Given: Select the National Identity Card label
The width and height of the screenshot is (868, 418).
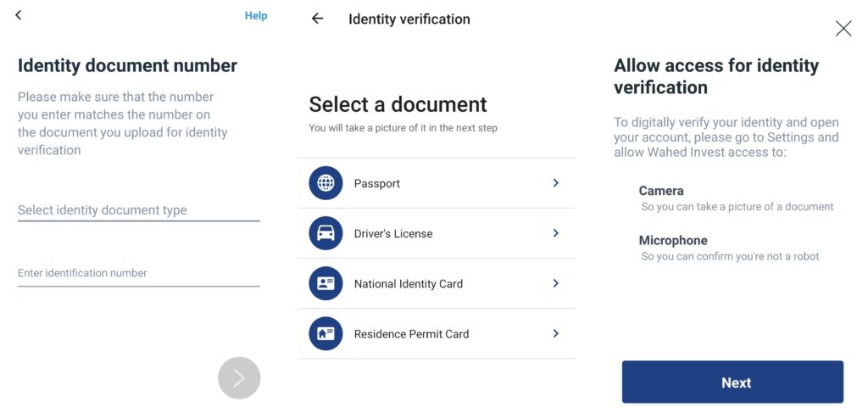Looking at the screenshot, I should coord(408,284).
